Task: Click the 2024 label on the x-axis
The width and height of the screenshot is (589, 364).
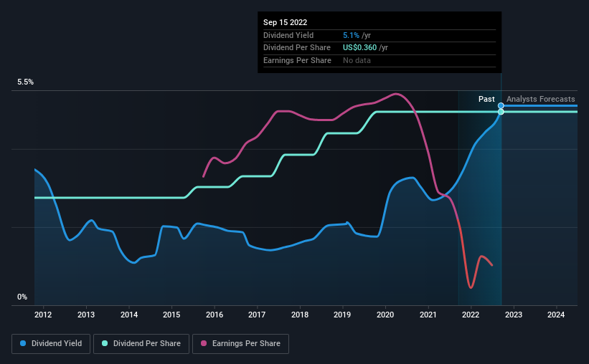Action: tap(556, 315)
